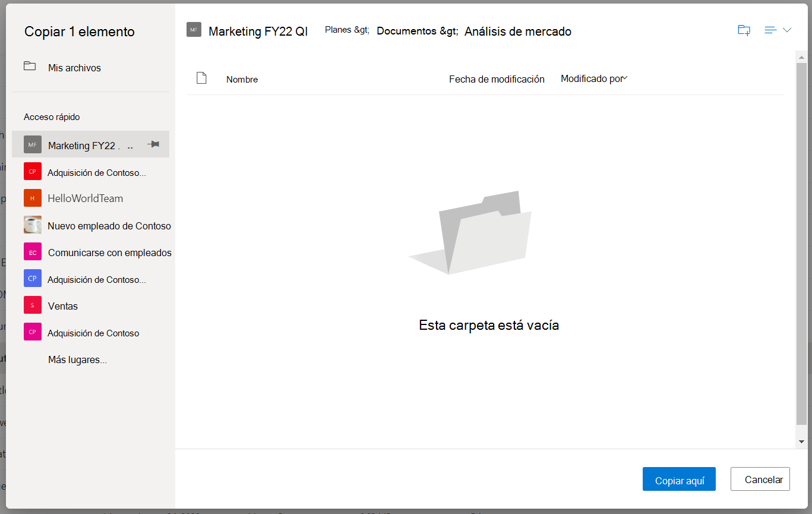Click scrollbar down arrow
This screenshot has width=812, height=514.
801,442
